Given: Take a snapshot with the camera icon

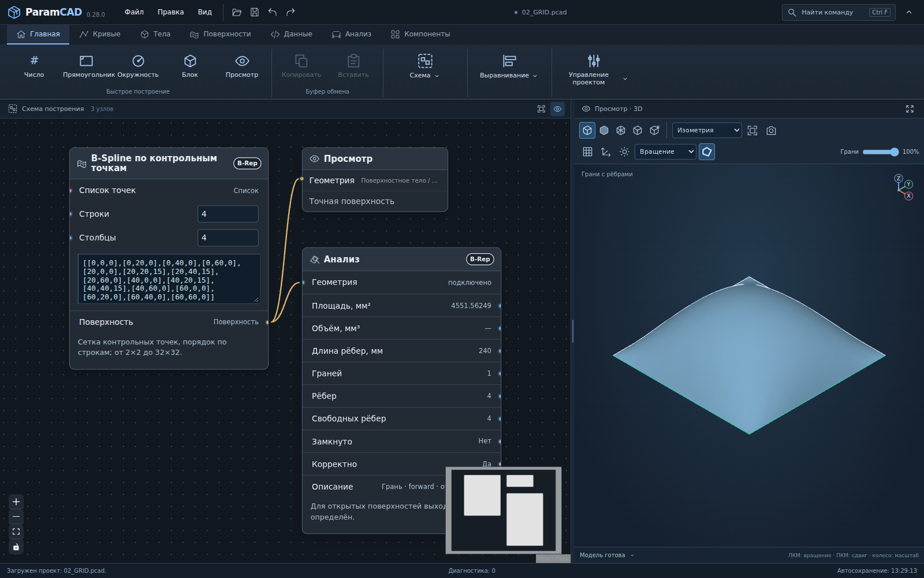Looking at the screenshot, I should coord(771,131).
